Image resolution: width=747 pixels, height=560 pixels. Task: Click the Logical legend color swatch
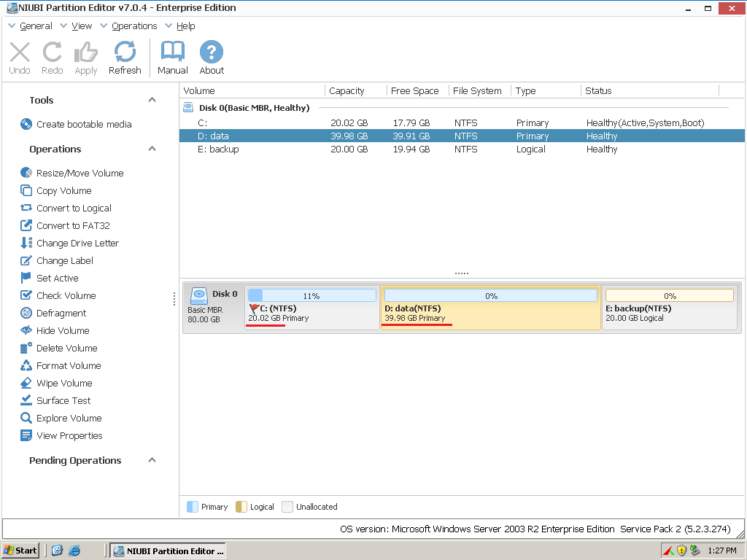(241, 507)
